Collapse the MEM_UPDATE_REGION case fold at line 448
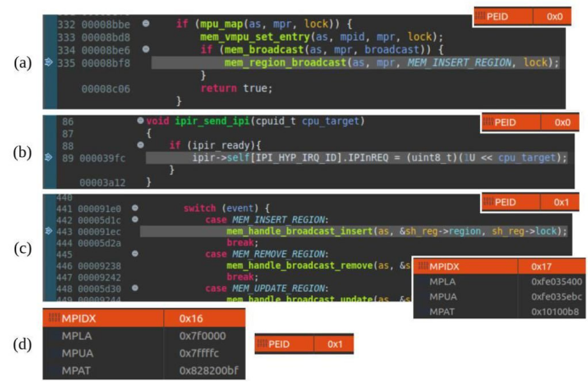588x382 pixels. click(135, 288)
